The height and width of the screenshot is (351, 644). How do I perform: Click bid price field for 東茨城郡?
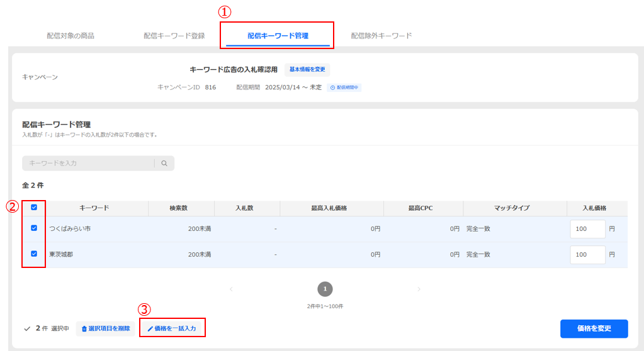[587, 255]
